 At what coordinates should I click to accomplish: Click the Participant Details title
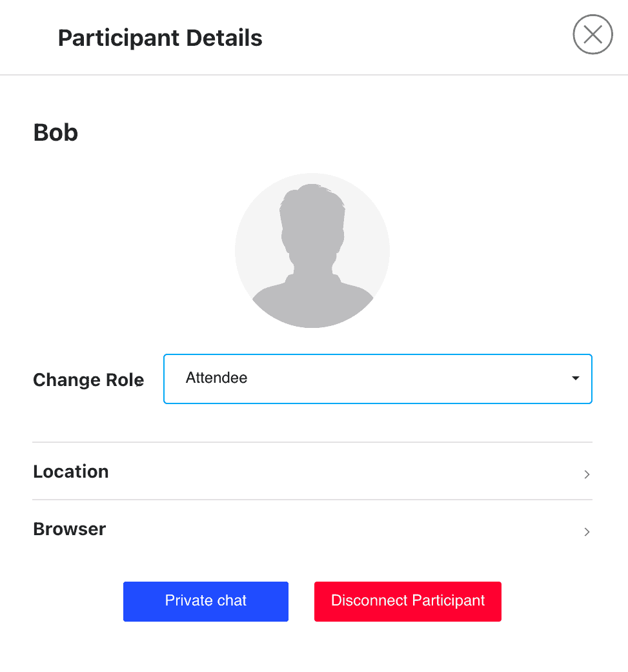(x=159, y=37)
